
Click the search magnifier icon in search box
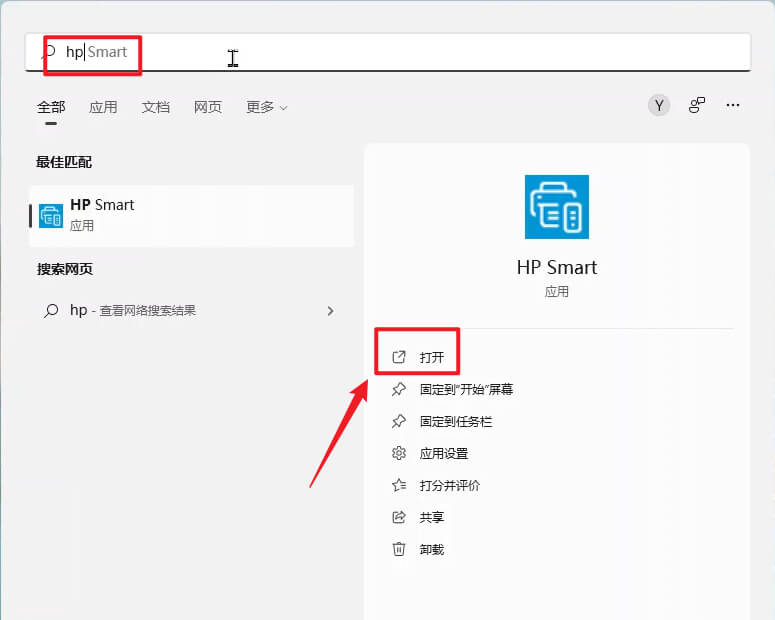click(49, 51)
